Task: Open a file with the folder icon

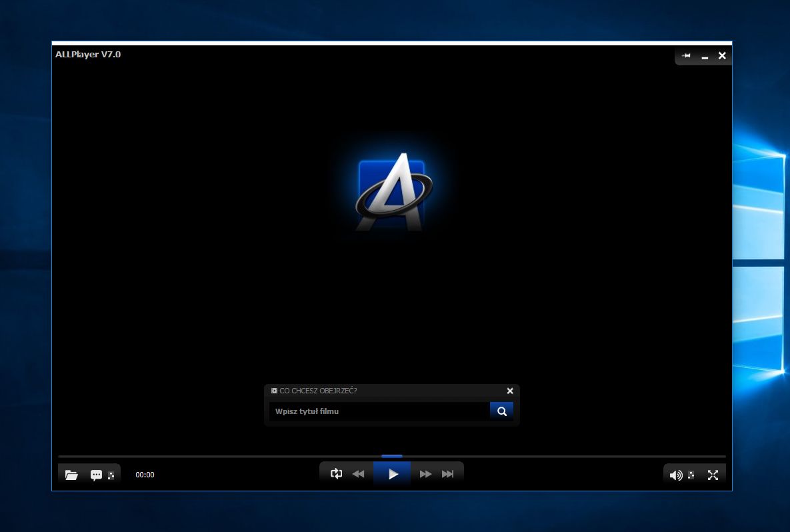Action: 71,475
